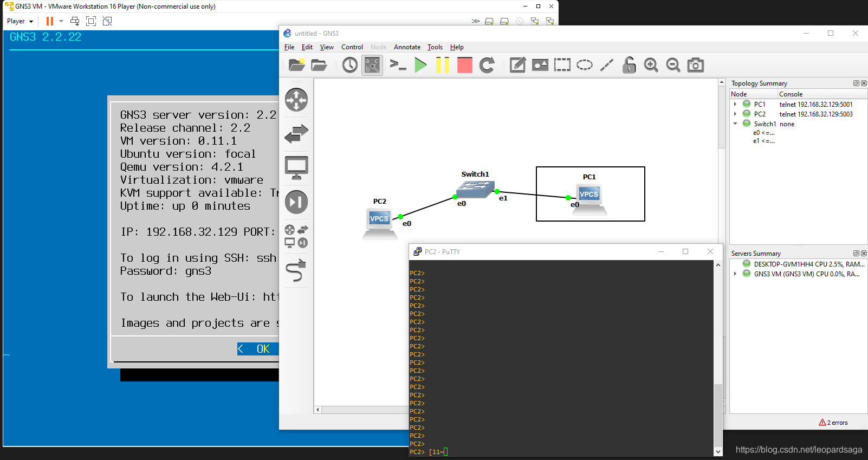
Task: Open the Player dropdown in VMware
Action: (x=20, y=21)
